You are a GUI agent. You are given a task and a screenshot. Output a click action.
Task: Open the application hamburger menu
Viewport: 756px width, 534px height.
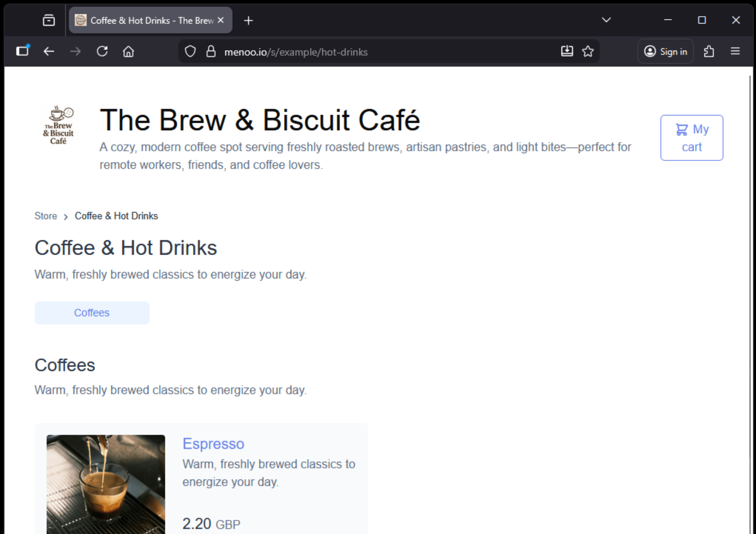pos(735,51)
